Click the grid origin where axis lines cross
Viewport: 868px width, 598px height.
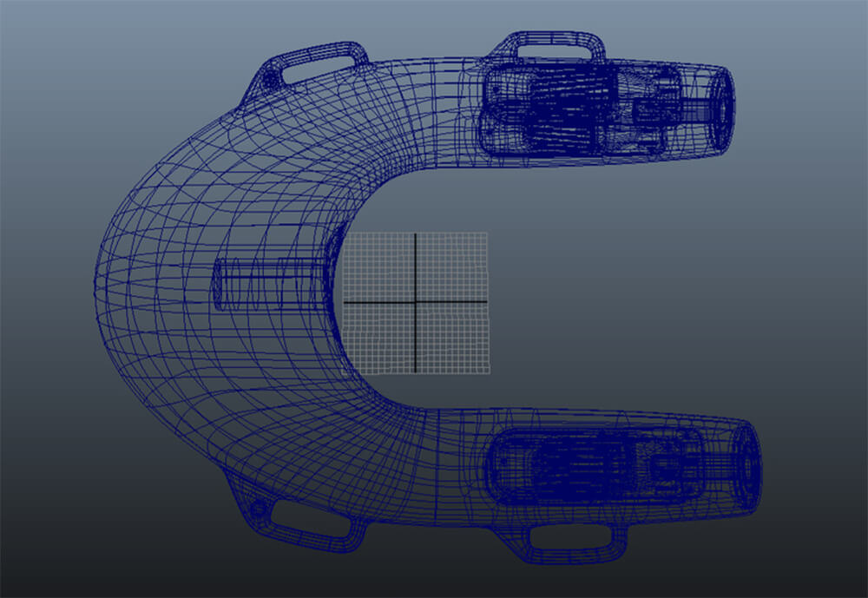tap(416, 302)
